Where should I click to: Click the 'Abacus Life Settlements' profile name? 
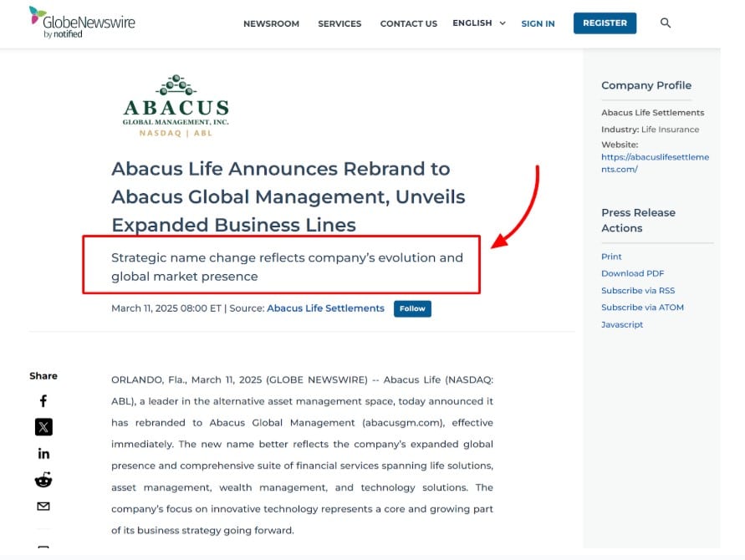(653, 113)
